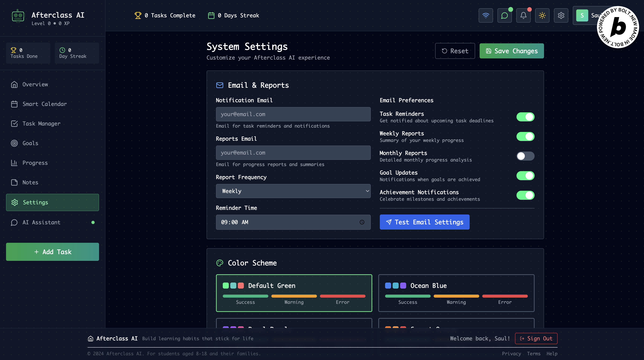644x360 pixels.
Task: Click the Test Email Settings button
Action: [x=424, y=222]
